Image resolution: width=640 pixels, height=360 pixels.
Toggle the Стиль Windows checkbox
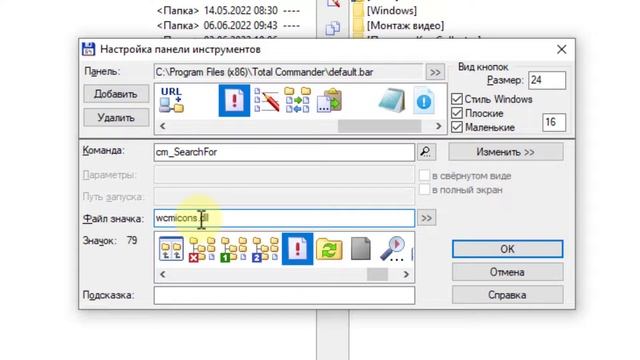[x=457, y=99]
